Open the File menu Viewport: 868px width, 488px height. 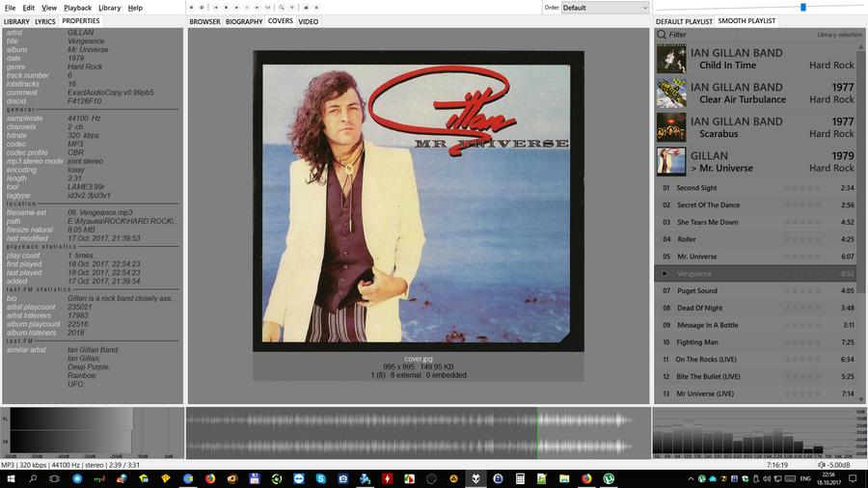click(10, 8)
